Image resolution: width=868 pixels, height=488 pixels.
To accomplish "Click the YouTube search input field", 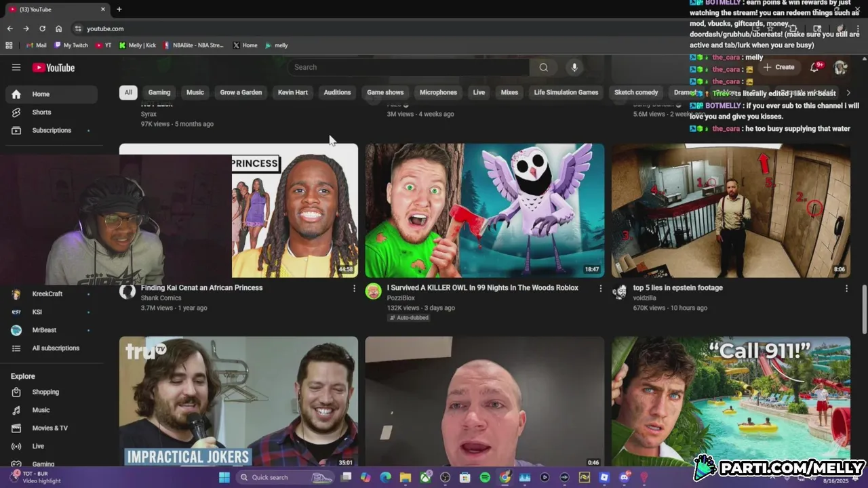I will [408, 67].
